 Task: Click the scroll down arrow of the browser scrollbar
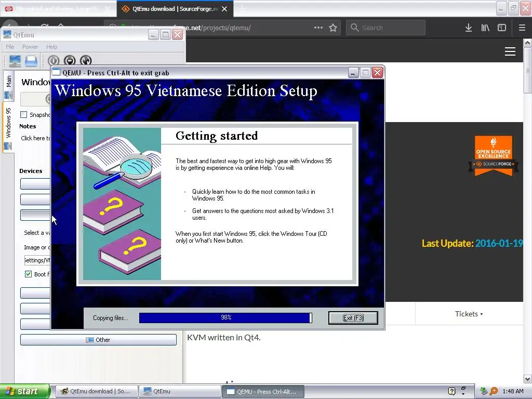coord(527,379)
